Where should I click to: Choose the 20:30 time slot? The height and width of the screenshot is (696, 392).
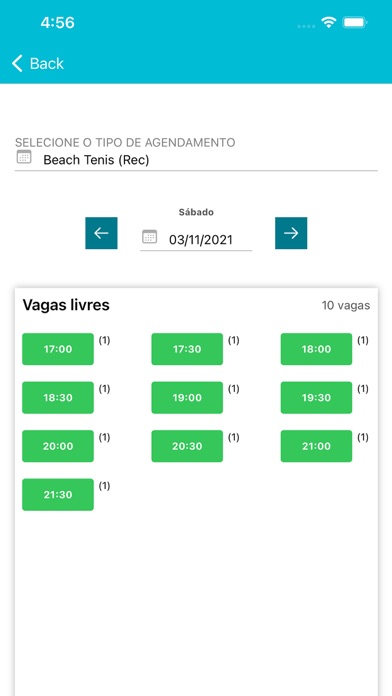coord(187,446)
